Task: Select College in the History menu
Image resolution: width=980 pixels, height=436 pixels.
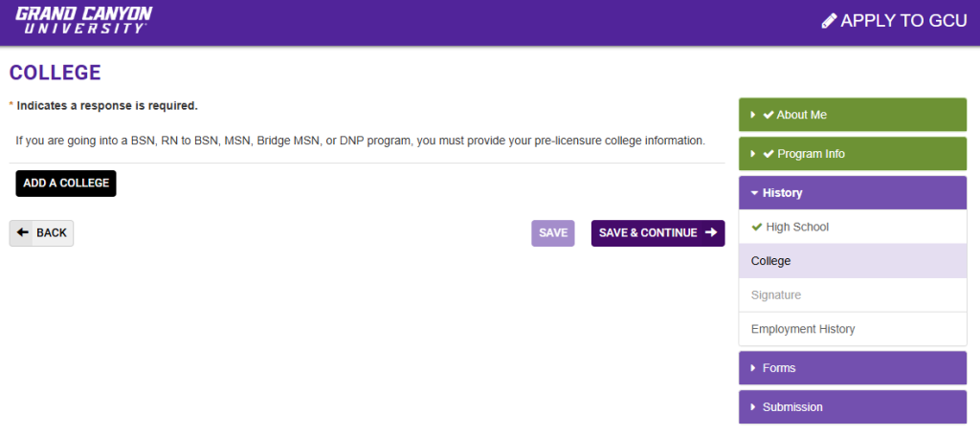Action: click(770, 261)
